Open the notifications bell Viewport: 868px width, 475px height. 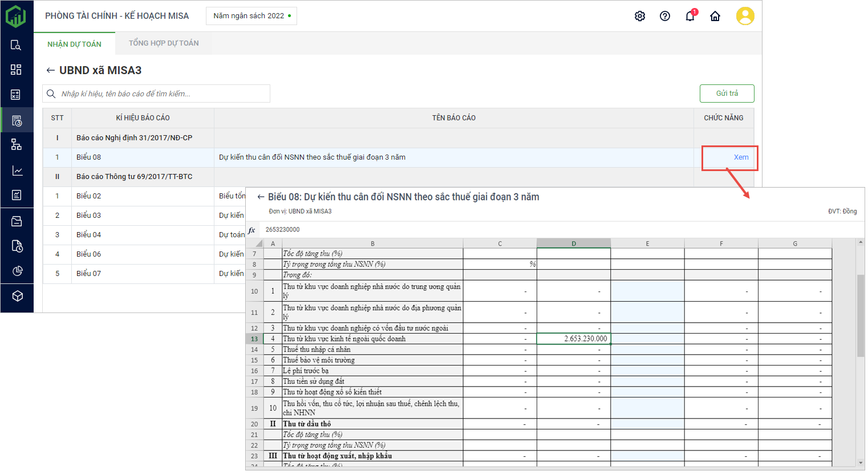point(690,16)
